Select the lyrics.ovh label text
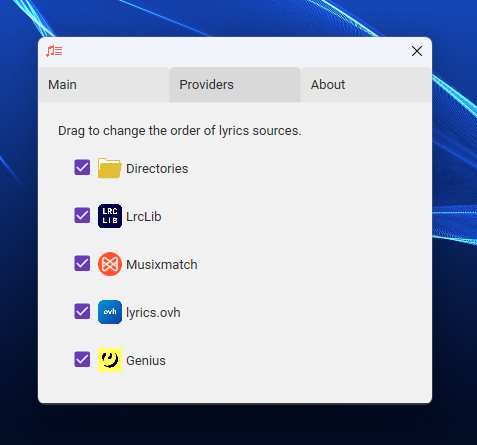477x445 pixels. click(153, 313)
